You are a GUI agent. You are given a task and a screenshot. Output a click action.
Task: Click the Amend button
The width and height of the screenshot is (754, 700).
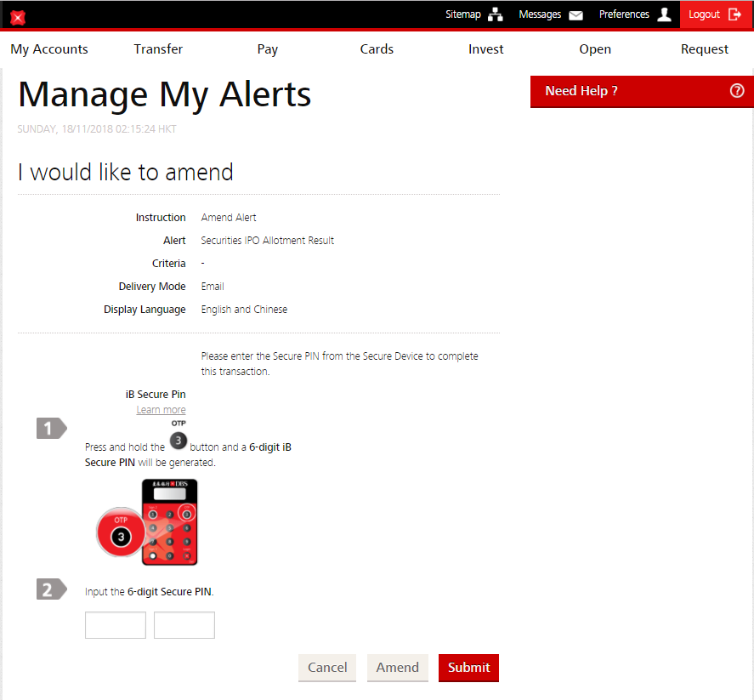pos(398,668)
